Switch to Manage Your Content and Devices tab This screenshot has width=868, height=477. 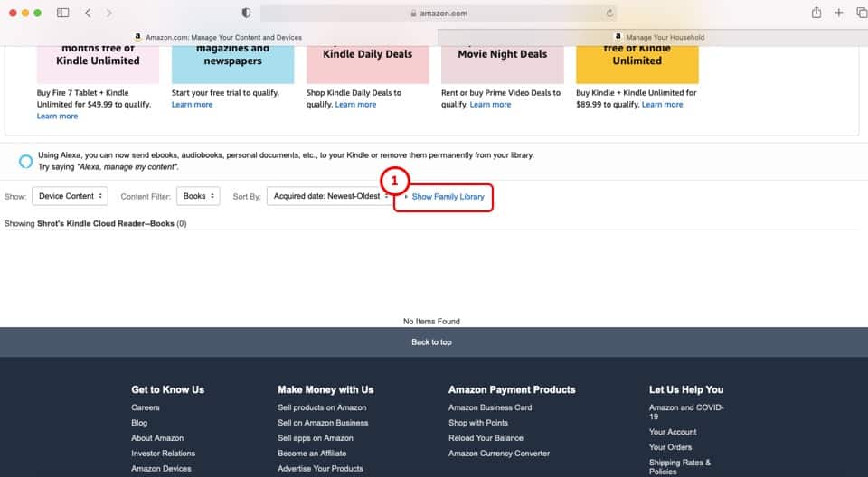219,37
